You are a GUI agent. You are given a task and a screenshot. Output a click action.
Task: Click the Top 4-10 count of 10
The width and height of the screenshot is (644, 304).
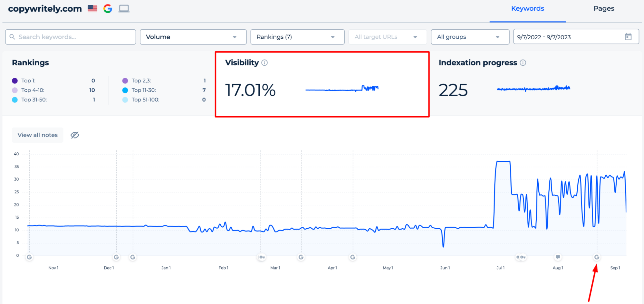point(92,90)
